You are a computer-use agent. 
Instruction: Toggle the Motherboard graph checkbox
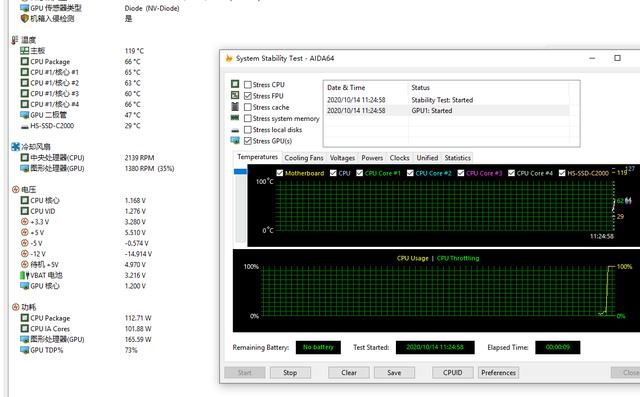tap(280, 173)
